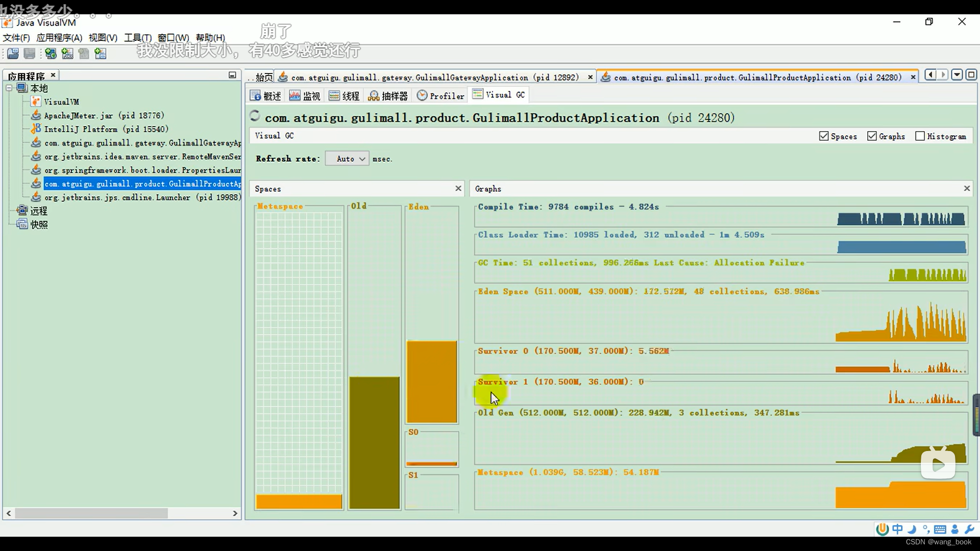
Task: Enable the Histogram checkbox
Action: [920, 136]
